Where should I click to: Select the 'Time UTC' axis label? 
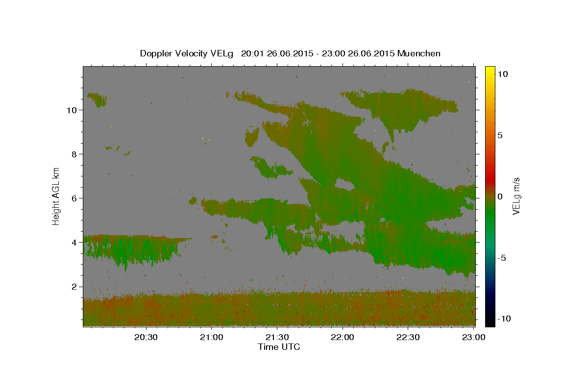279,347
